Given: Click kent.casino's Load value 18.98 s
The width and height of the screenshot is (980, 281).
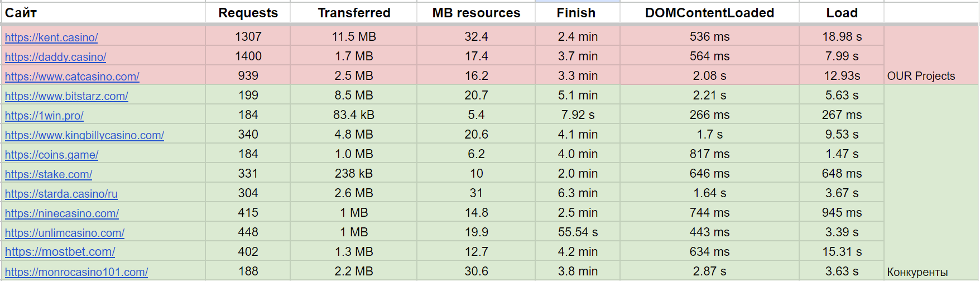Looking at the screenshot, I should pos(842,37).
